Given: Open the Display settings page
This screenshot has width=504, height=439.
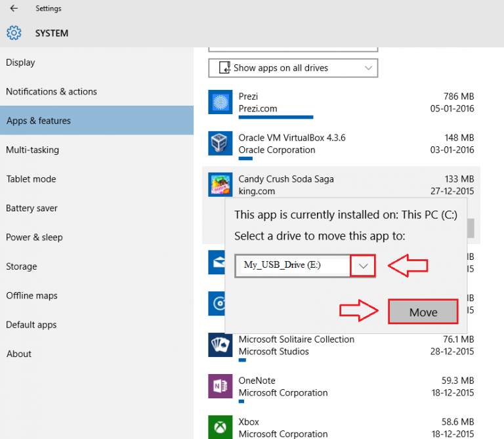Looking at the screenshot, I should pyautogui.click(x=20, y=62).
